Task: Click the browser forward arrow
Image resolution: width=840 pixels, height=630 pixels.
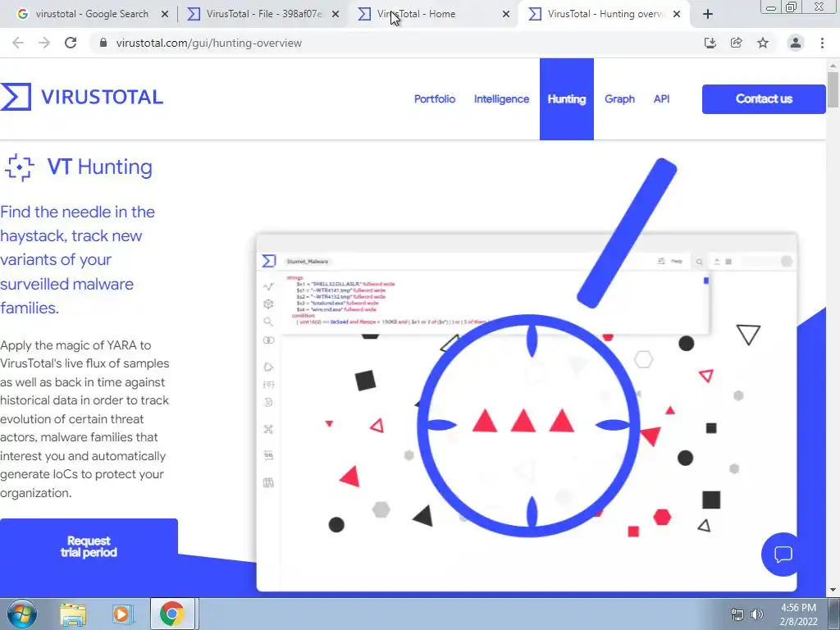Action: pos(44,43)
